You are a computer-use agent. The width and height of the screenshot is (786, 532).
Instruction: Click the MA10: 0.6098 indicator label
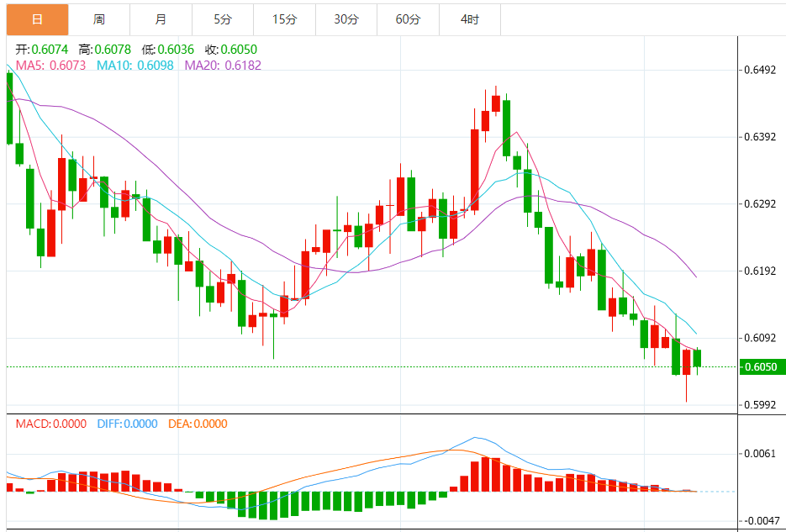(x=135, y=65)
